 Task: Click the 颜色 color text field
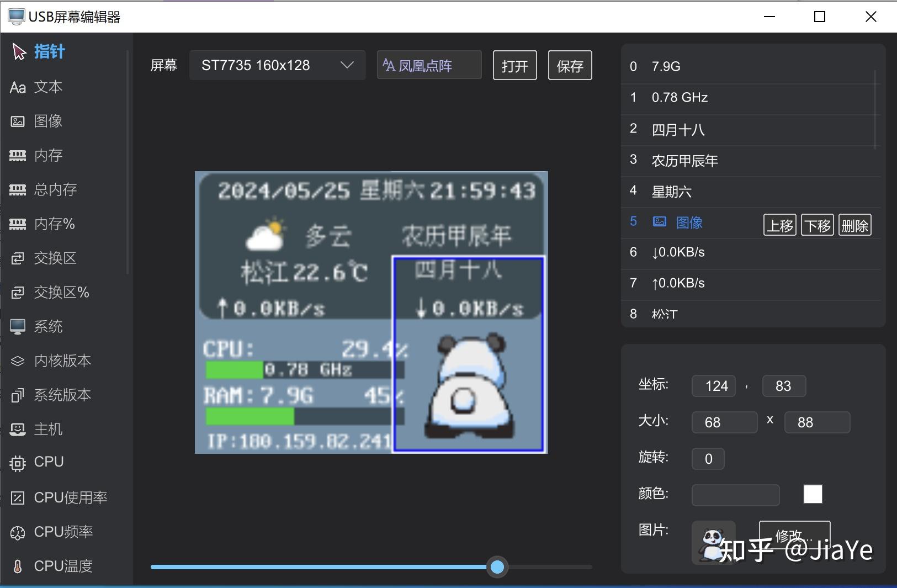[736, 495]
